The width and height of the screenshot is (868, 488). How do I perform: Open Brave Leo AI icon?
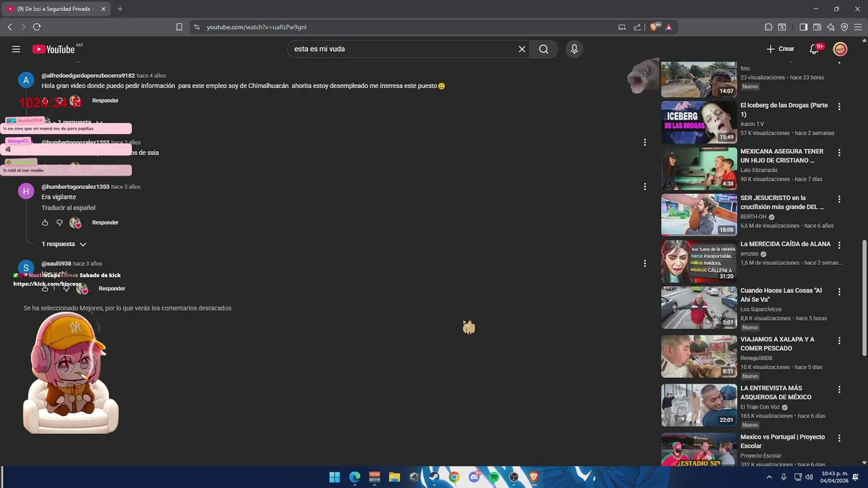pyautogui.click(x=831, y=27)
